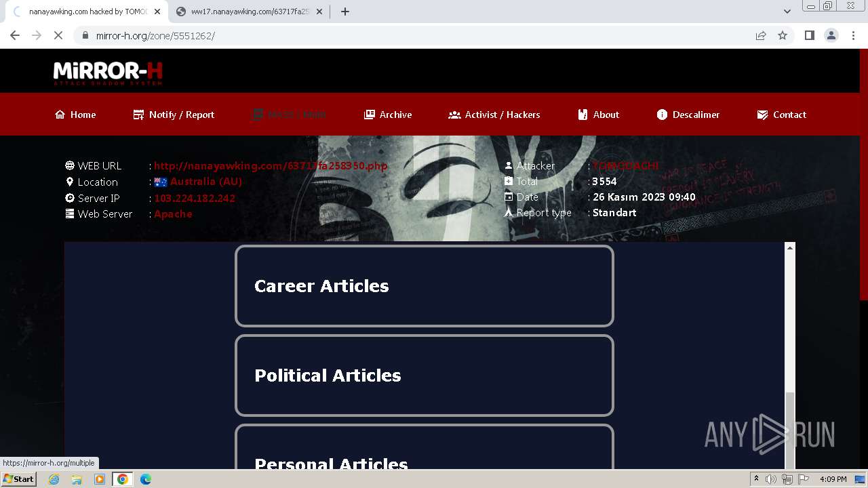Show hidden system tray icons
Image resolution: width=868 pixels, height=488 pixels.
point(756,479)
